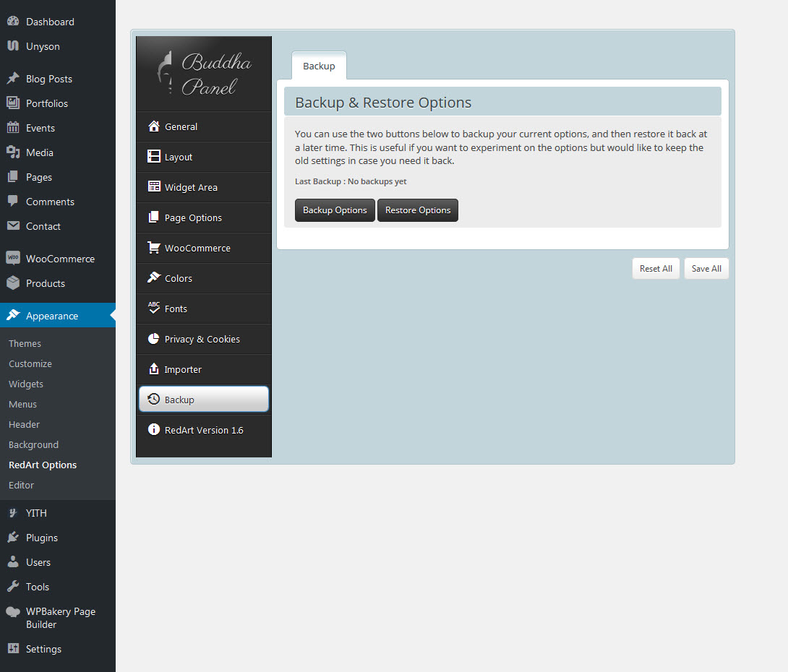Click the Importer upload icon
Viewport: 788px width, 672px height.
(153, 369)
